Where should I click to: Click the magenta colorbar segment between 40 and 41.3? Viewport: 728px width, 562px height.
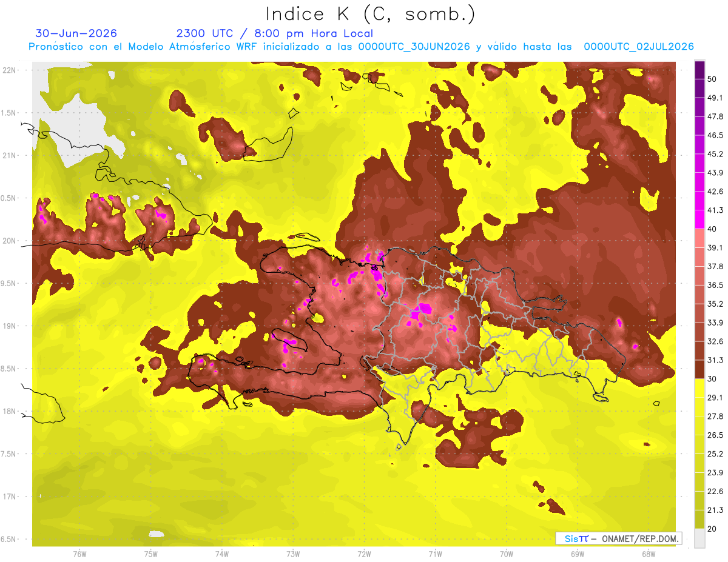[699, 219]
